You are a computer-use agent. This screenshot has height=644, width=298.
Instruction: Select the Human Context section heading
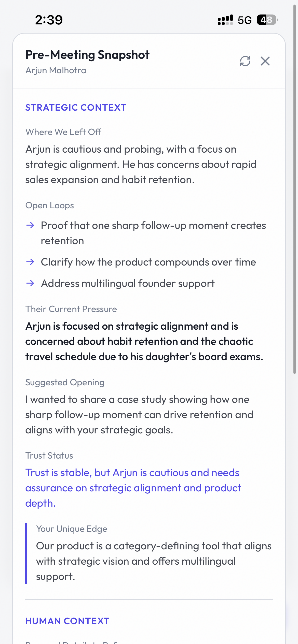(x=67, y=621)
